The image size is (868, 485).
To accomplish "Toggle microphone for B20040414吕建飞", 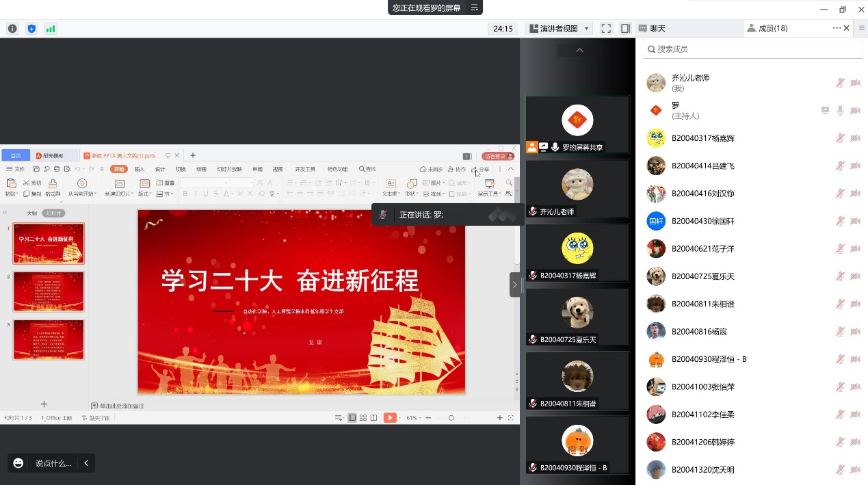I will (x=840, y=166).
